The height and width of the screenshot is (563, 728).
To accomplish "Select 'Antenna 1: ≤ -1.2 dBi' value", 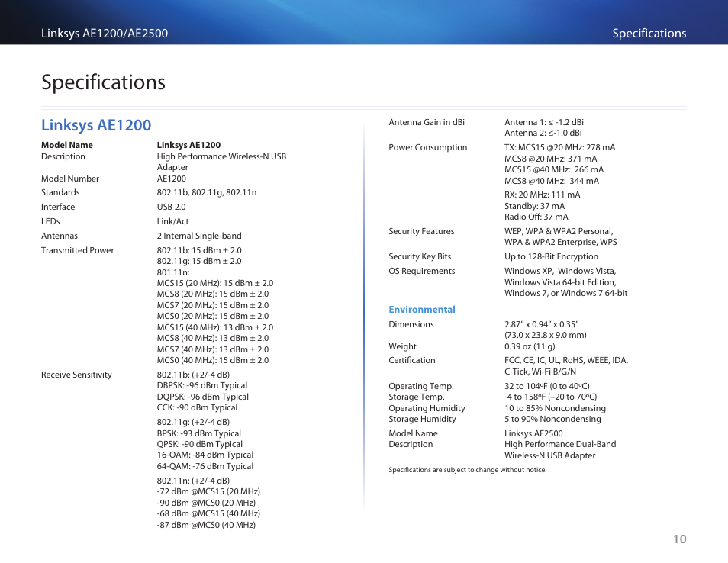I will [x=544, y=122].
